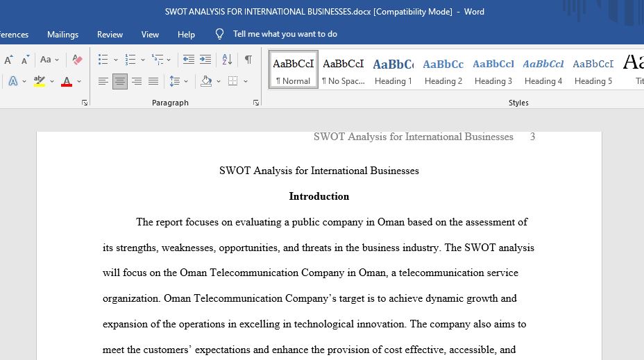
Task: Open the Help tab
Action: 186,35
